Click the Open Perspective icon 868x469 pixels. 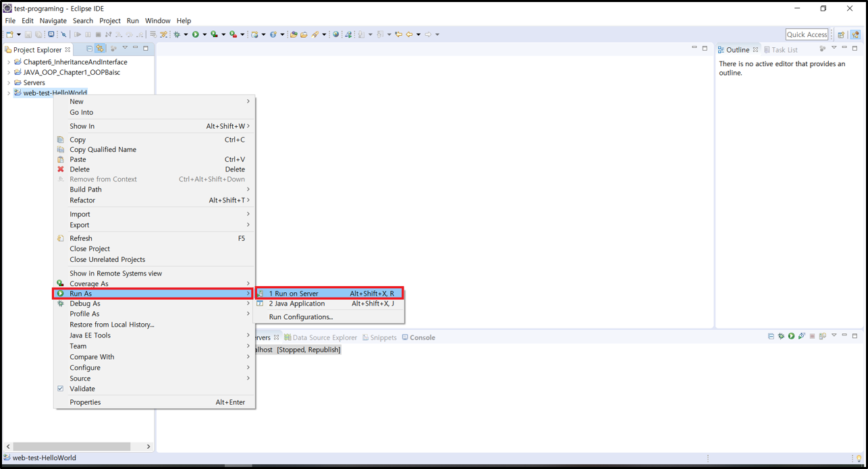(x=841, y=34)
